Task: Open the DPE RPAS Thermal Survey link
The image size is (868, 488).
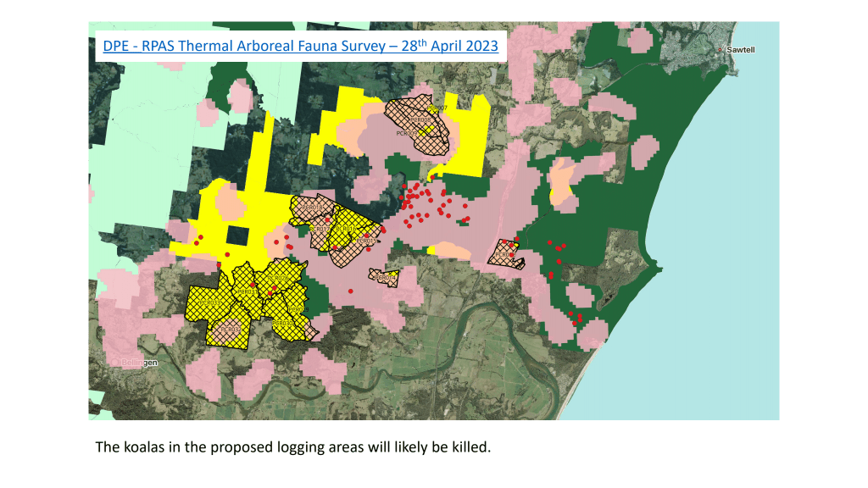Action: tap(300, 46)
